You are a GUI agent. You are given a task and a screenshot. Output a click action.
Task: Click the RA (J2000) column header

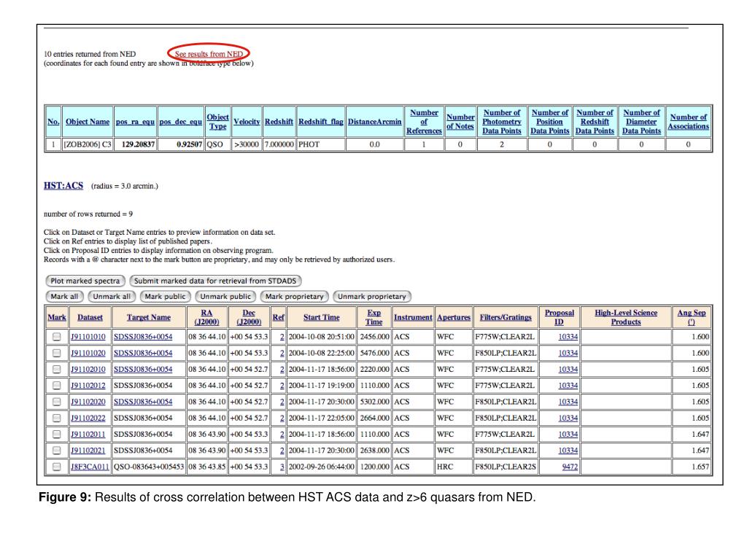click(206, 318)
